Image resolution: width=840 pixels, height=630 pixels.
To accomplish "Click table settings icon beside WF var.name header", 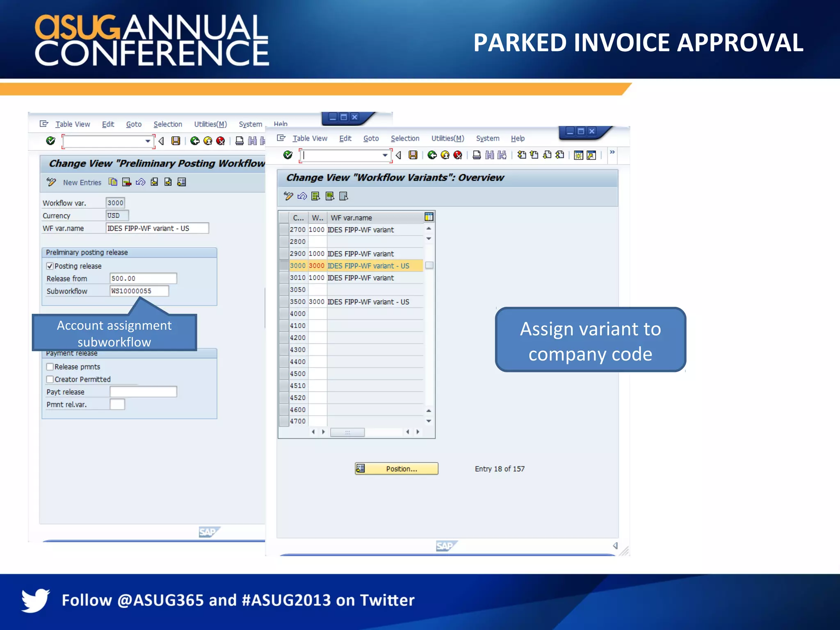I will point(429,217).
